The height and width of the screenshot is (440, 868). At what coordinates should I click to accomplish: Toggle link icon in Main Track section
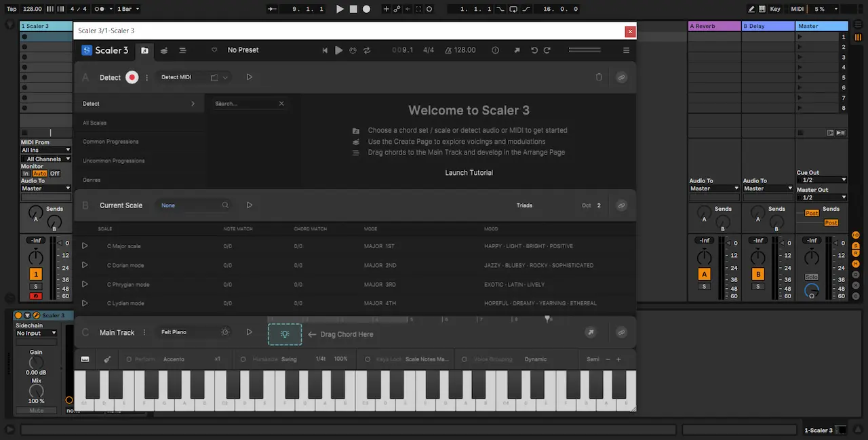[621, 332]
